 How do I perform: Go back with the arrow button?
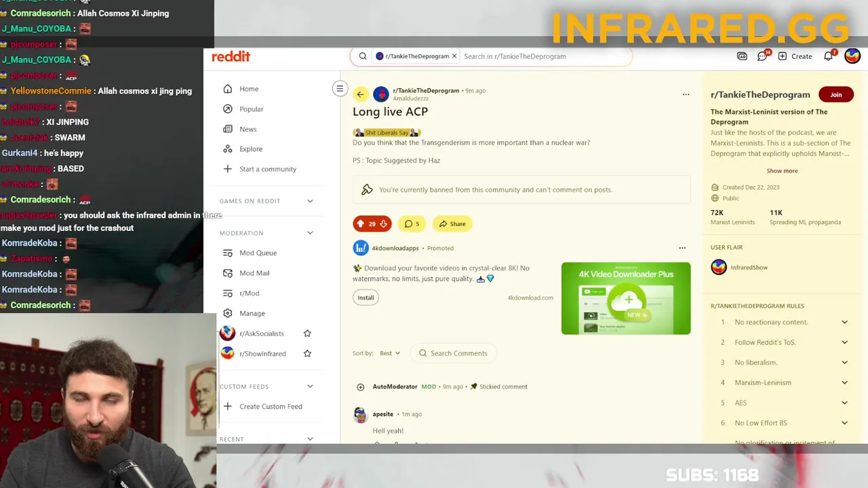click(x=360, y=94)
